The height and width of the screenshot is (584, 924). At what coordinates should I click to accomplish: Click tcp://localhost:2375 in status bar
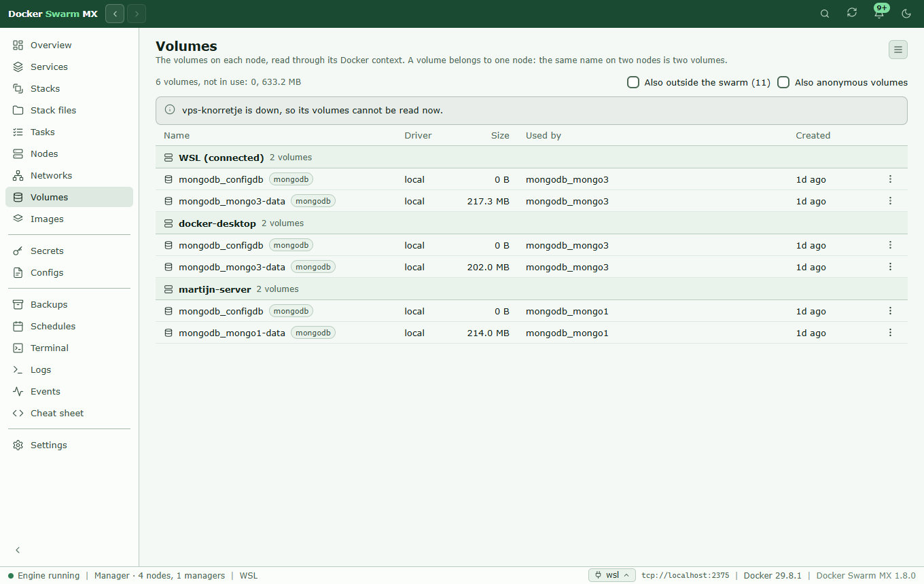point(685,575)
